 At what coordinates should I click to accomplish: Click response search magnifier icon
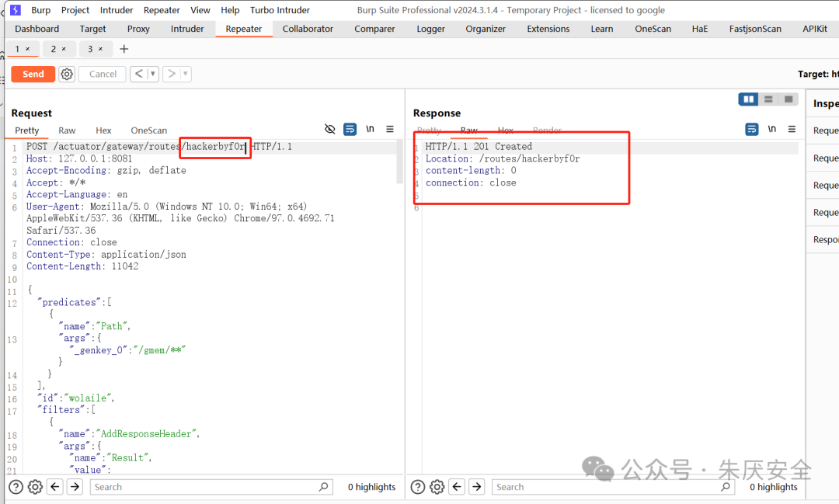point(726,487)
